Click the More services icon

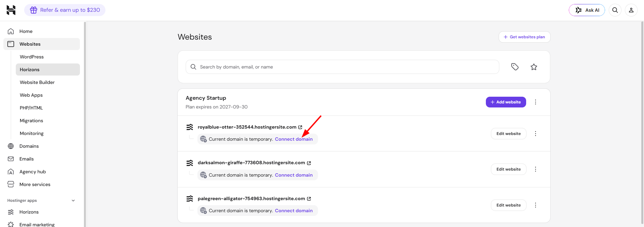[11, 184]
